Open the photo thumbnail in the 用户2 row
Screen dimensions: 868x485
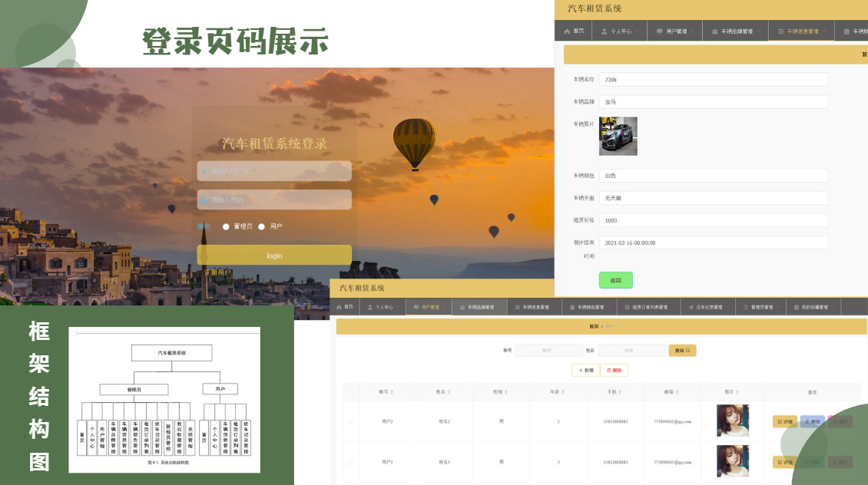click(733, 421)
